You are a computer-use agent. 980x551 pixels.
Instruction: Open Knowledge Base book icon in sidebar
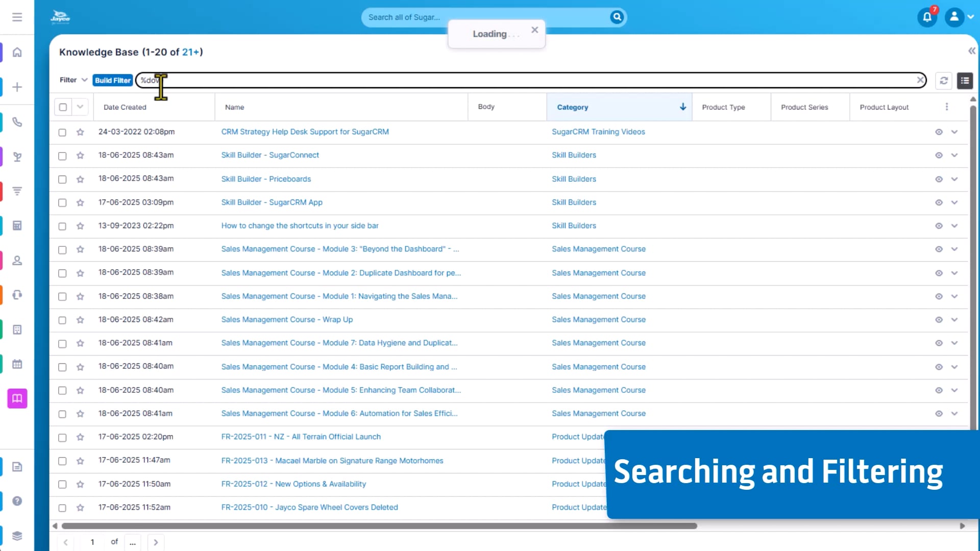(17, 398)
